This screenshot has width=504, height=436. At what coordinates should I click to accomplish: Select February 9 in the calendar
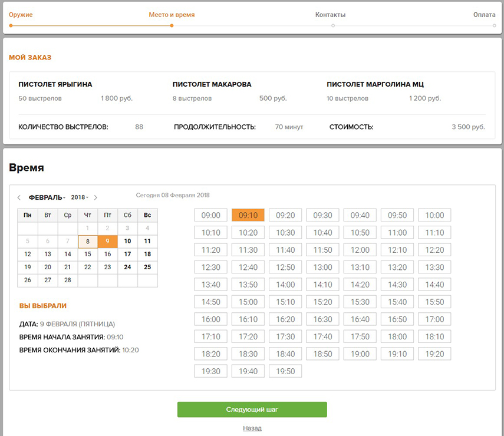(x=108, y=242)
